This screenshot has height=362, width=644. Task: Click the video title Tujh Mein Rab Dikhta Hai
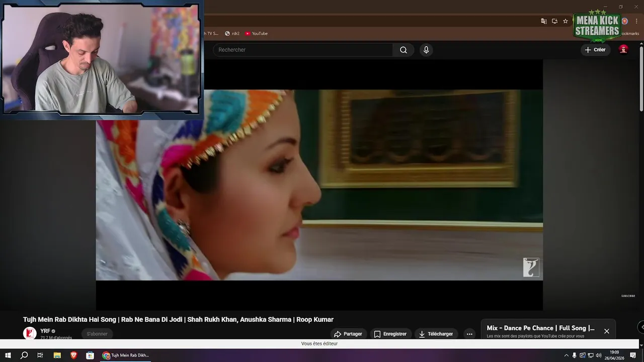(178, 319)
